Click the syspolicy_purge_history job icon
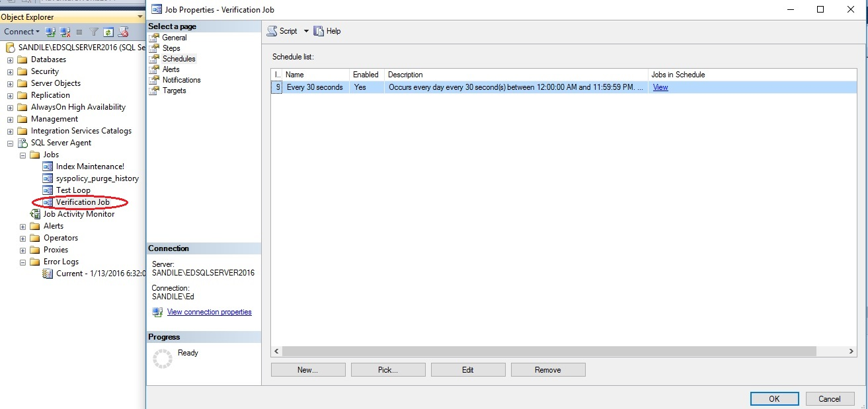 tap(48, 178)
